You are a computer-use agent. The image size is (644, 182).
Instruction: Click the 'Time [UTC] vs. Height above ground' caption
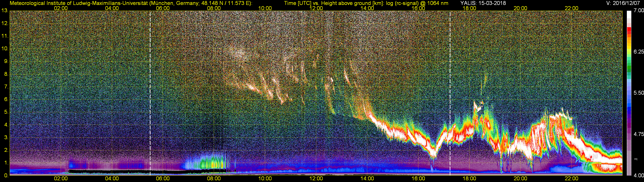click(366, 3)
